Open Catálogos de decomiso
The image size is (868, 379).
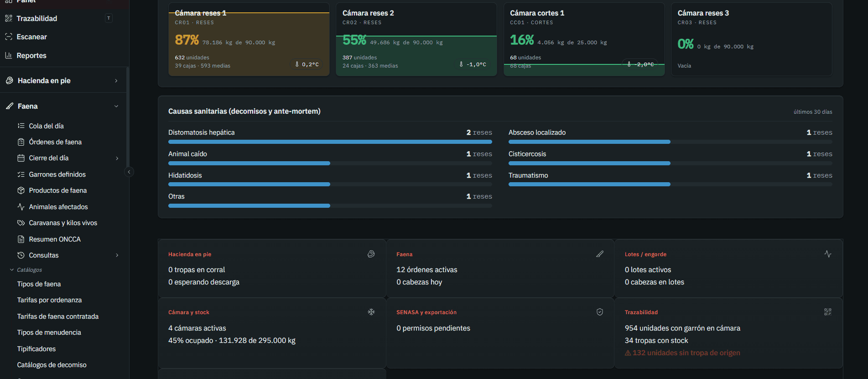tap(52, 365)
